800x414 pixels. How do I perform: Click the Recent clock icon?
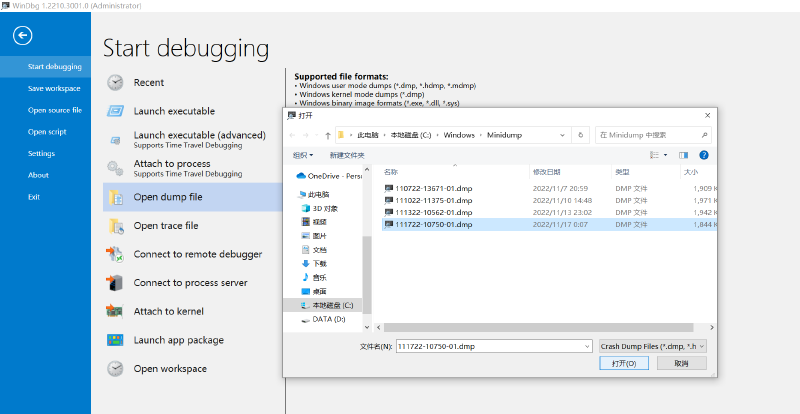click(115, 83)
